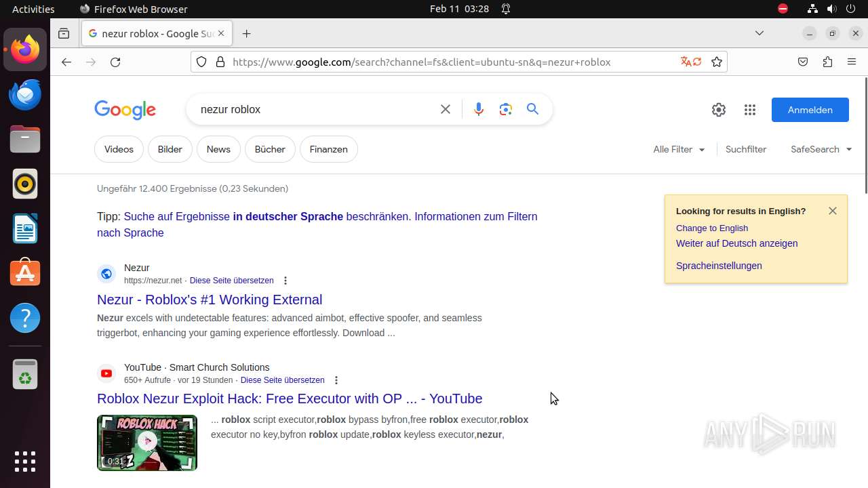Open Suchfilter tools
This screenshot has height=488, width=868.
tap(746, 149)
